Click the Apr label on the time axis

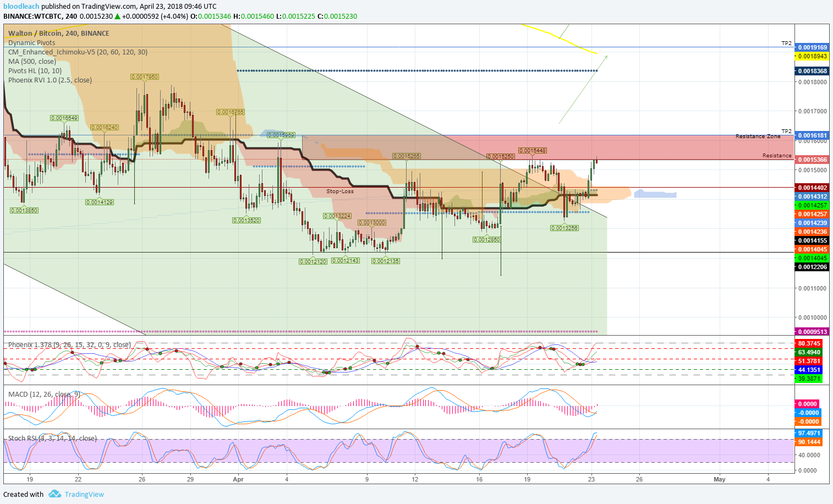point(238,479)
